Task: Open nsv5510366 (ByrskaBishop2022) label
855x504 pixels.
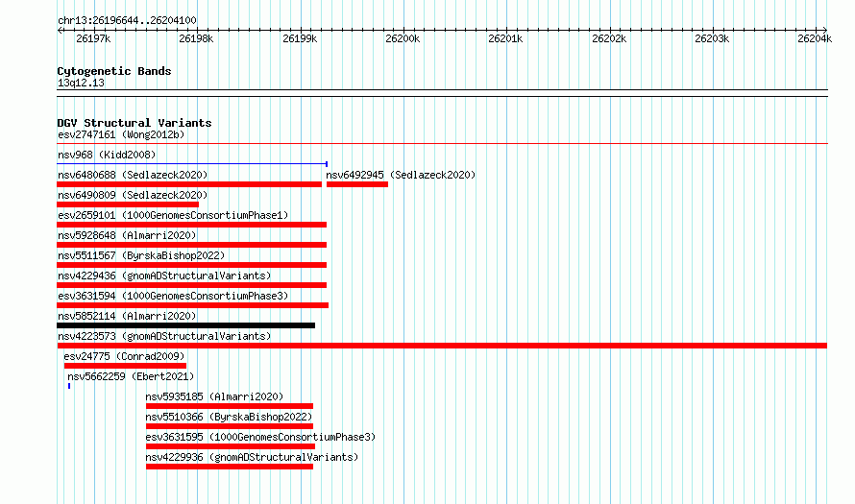Action: point(229,417)
